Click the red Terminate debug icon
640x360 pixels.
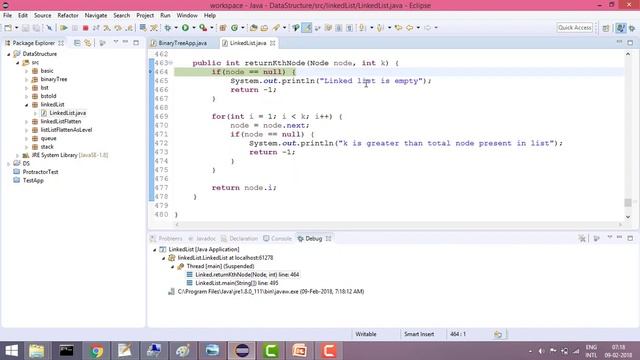tap(85, 28)
